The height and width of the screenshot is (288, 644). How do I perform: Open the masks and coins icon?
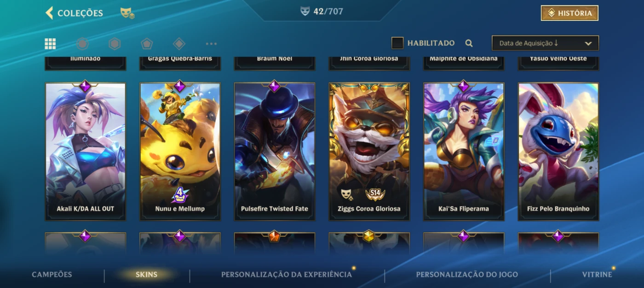(x=127, y=13)
